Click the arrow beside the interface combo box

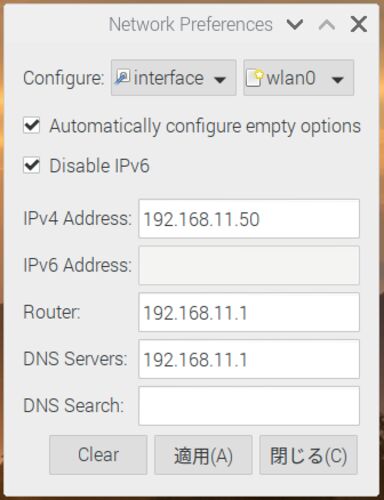point(220,79)
